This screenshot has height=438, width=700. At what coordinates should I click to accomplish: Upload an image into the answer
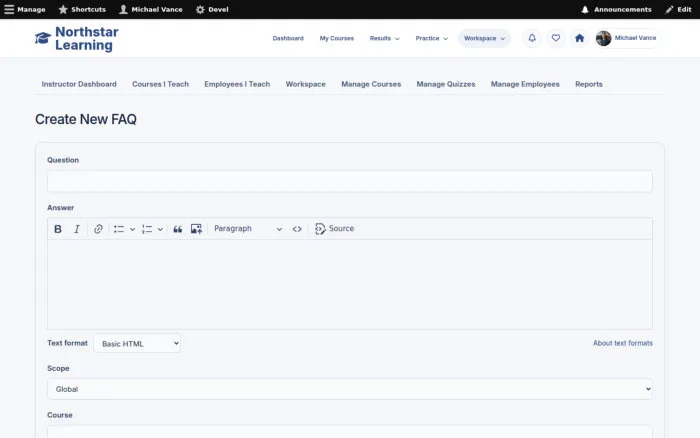click(x=196, y=229)
